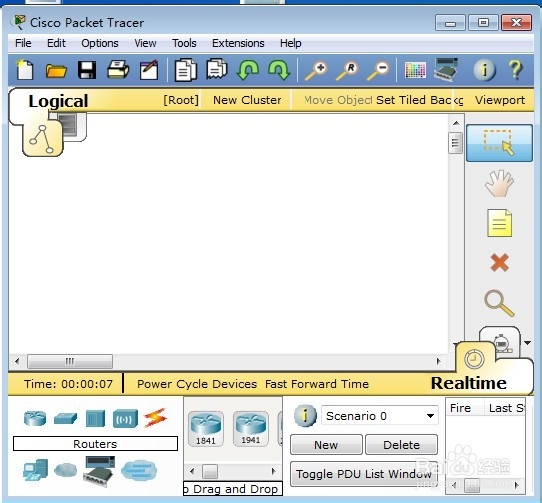
Task: Print using the printer icon
Action: click(x=118, y=70)
